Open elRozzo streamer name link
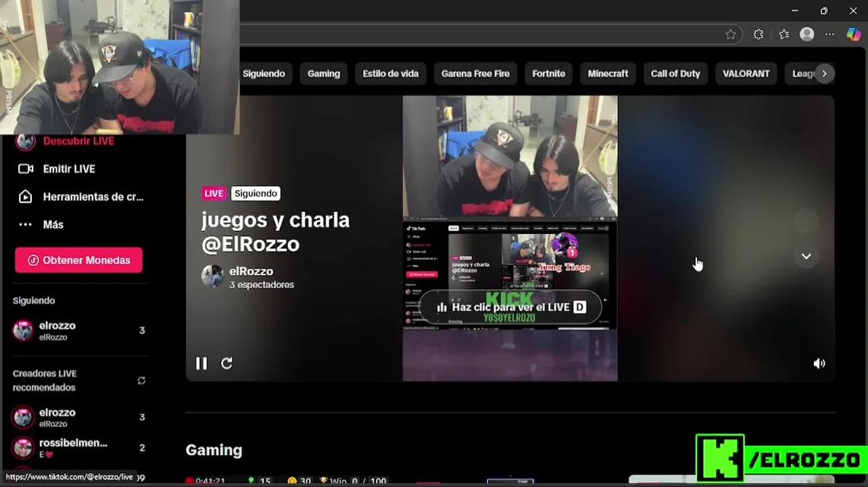The width and height of the screenshot is (868, 487). [251, 271]
